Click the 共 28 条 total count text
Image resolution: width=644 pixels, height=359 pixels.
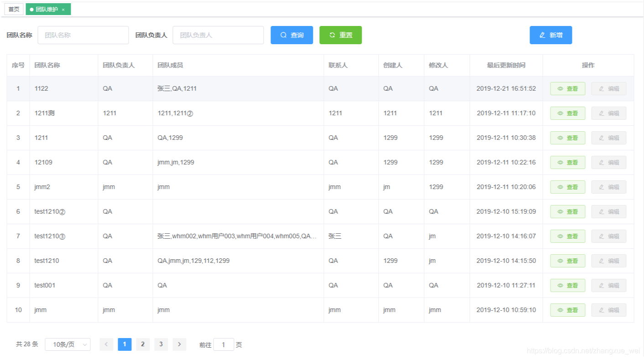[x=27, y=344]
